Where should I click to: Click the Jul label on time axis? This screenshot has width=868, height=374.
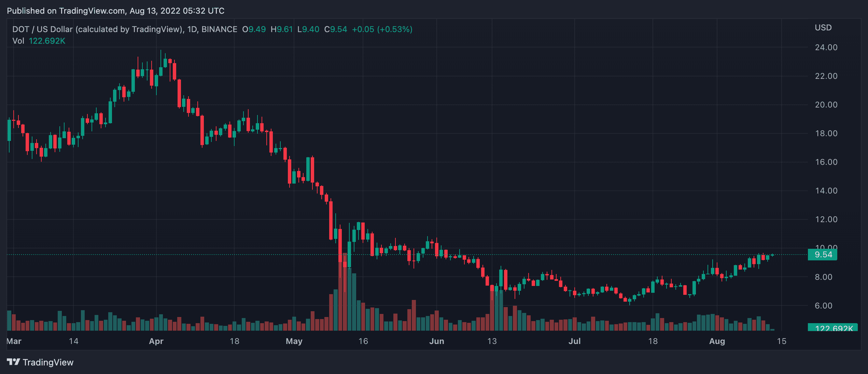[x=574, y=341]
